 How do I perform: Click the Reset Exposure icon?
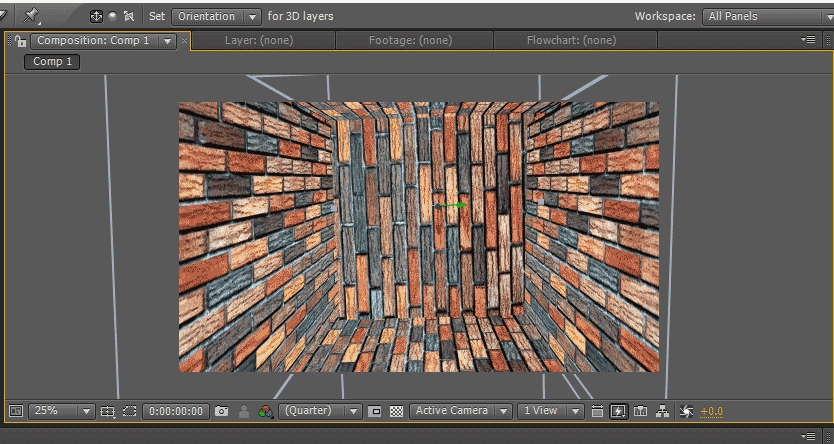pos(686,411)
